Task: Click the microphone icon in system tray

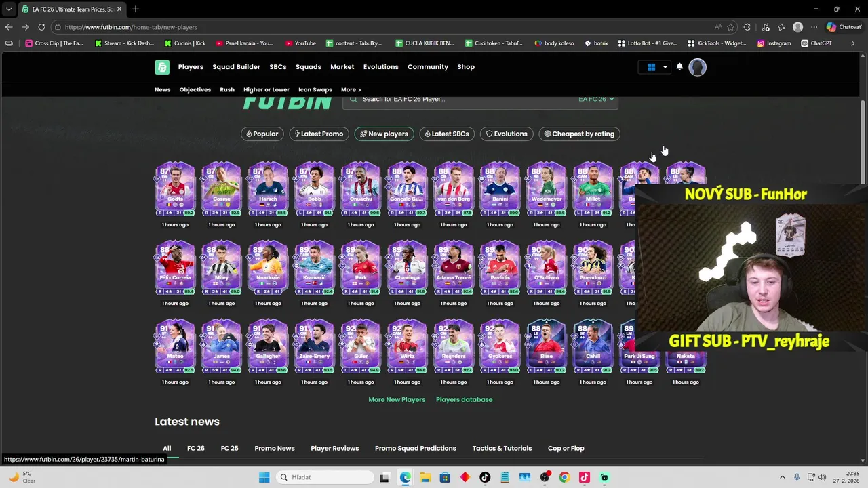Action: pyautogui.click(x=797, y=477)
